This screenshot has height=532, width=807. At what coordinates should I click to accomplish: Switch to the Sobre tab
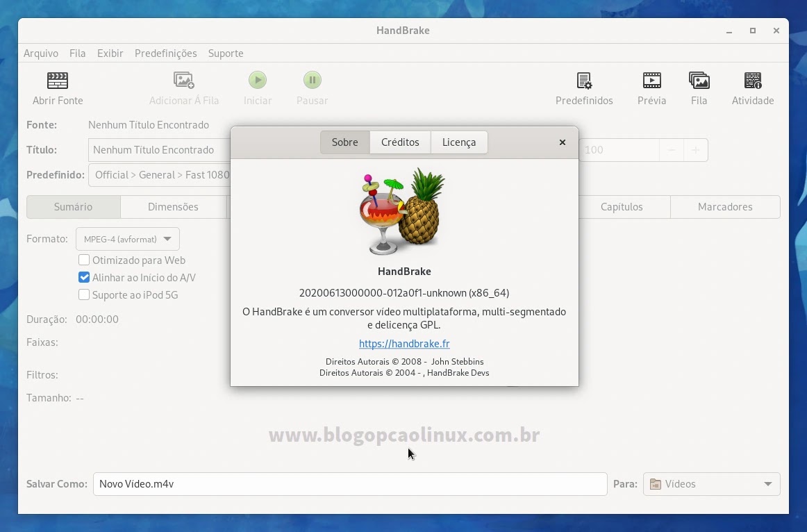coord(345,142)
